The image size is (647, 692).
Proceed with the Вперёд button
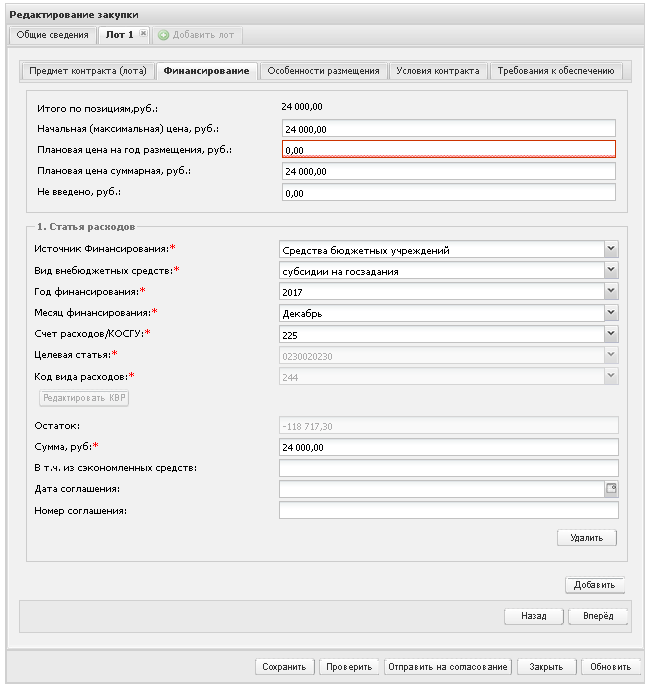[598, 616]
